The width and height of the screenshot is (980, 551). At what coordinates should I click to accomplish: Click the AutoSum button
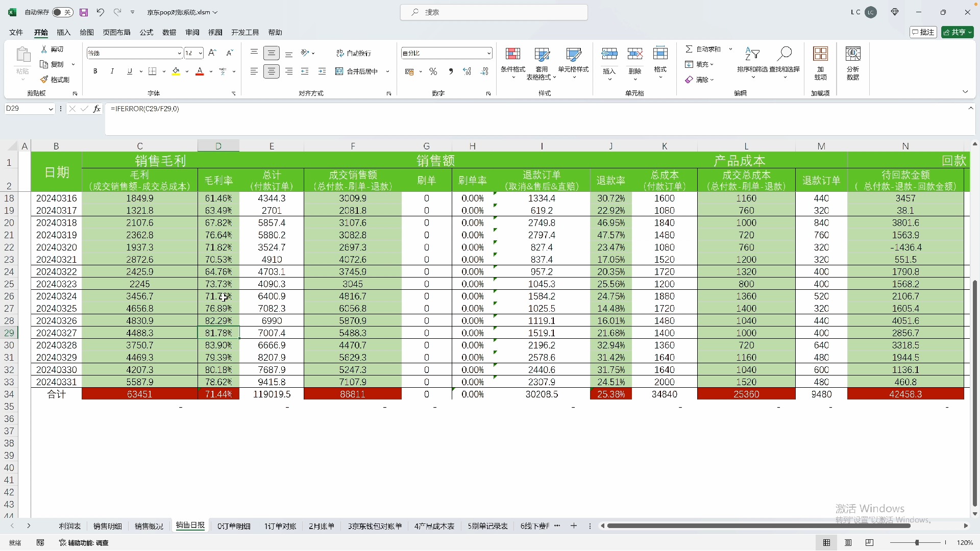pos(702,49)
